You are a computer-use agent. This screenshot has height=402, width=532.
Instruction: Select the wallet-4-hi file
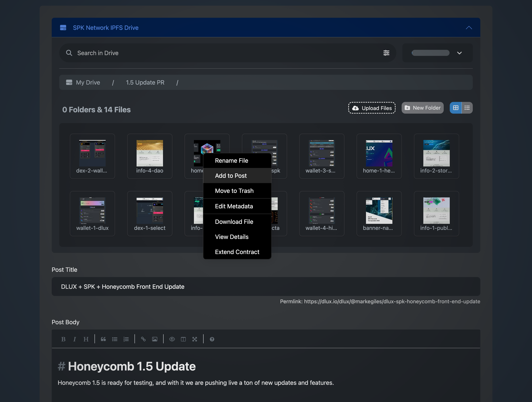321,214
